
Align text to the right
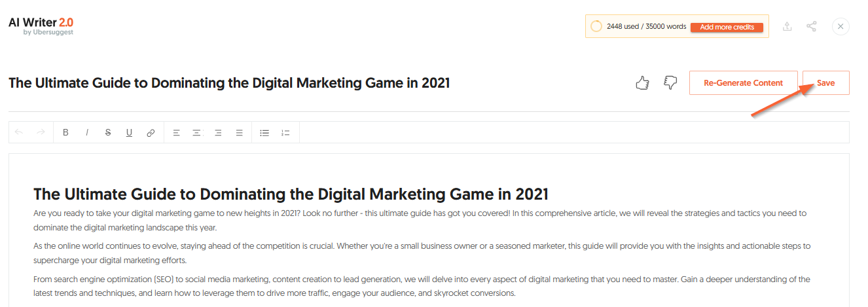point(218,132)
